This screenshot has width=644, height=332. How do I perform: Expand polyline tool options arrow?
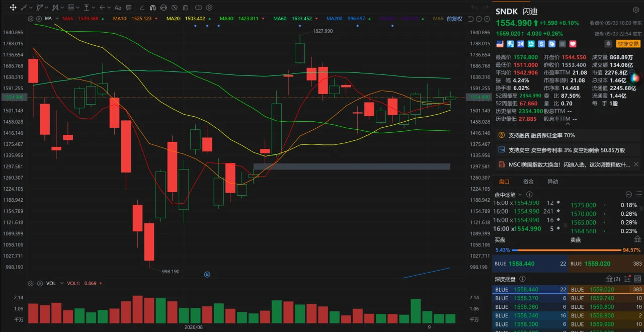point(46,8)
